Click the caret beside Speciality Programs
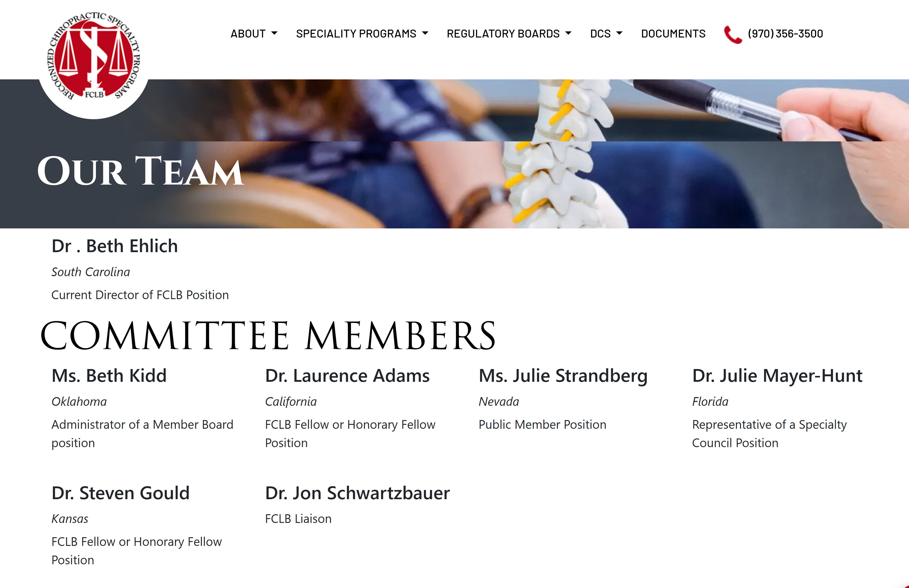This screenshot has height=588, width=909. (x=425, y=34)
